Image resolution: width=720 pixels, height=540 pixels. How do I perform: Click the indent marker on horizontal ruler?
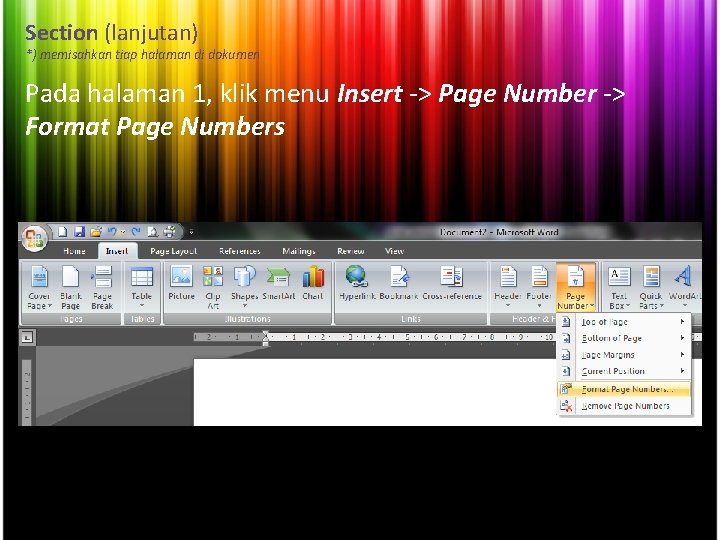coord(265,338)
